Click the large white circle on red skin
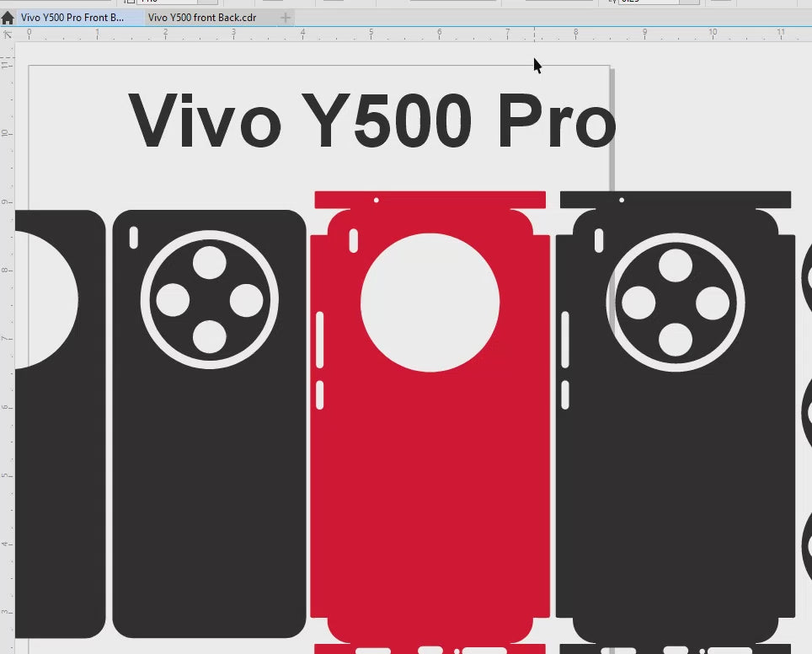Screen dimensions: 812x654 (x=430, y=303)
